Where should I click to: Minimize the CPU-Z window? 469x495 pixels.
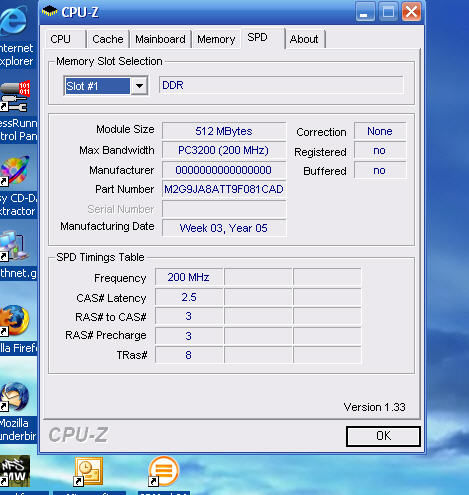(365, 12)
